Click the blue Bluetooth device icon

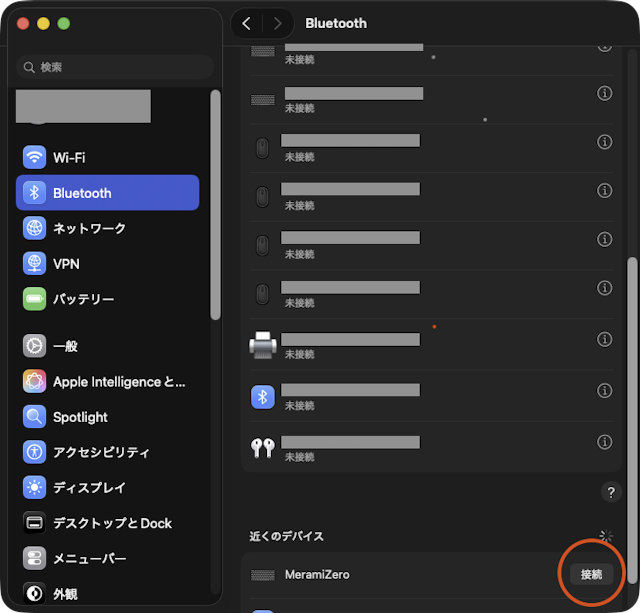coord(263,397)
